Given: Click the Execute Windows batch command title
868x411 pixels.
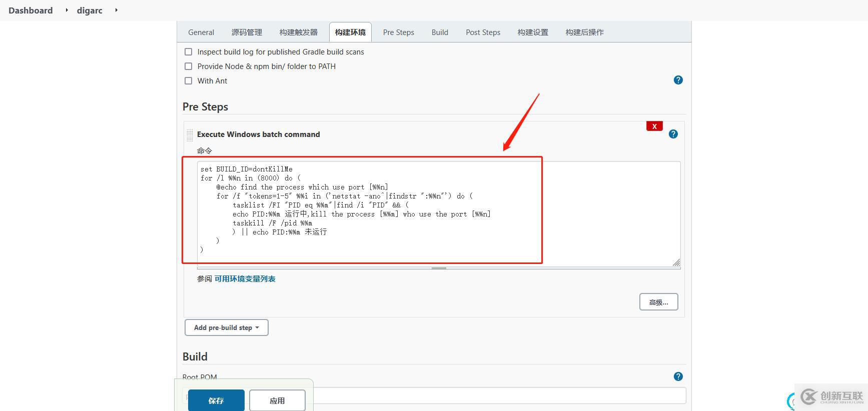Looking at the screenshot, I should [x=259, y=134].
